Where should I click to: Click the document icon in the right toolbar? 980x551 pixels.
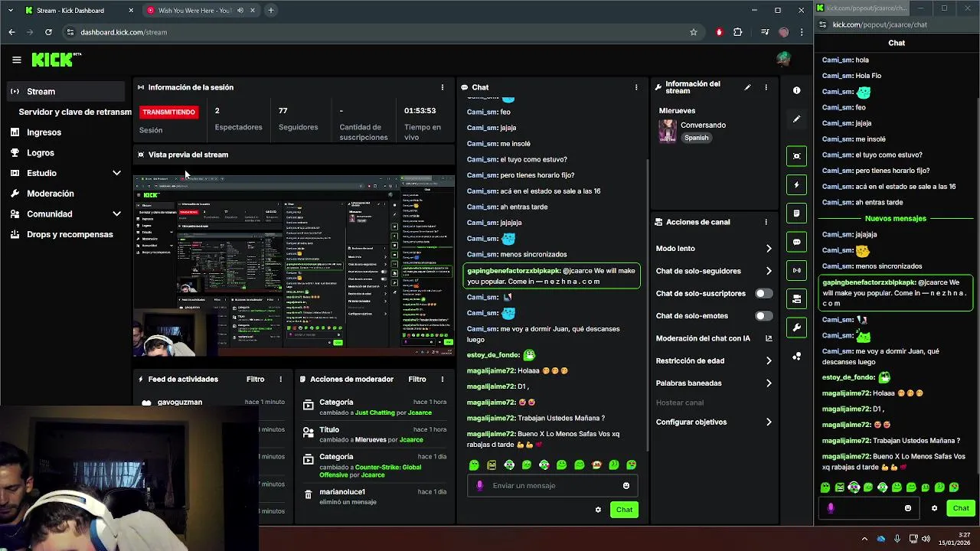[796, 214]
